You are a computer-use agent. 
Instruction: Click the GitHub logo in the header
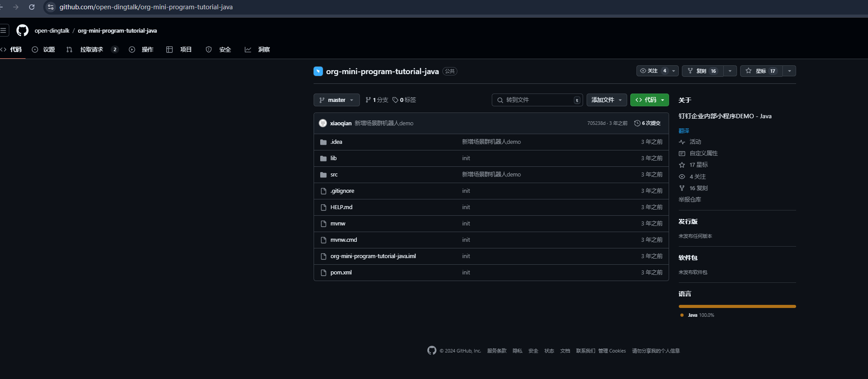[x=22, y=30]
